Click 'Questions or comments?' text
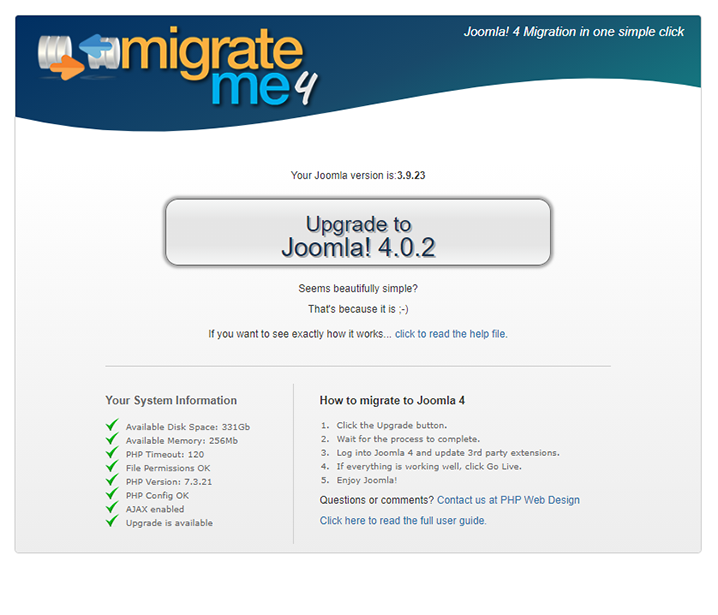The height and width of the screenshot is (615, 718). 376,500
